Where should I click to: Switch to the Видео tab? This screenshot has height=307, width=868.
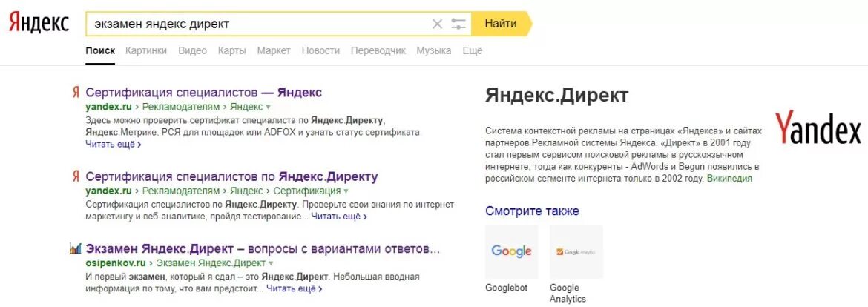(x=193, y=51)
